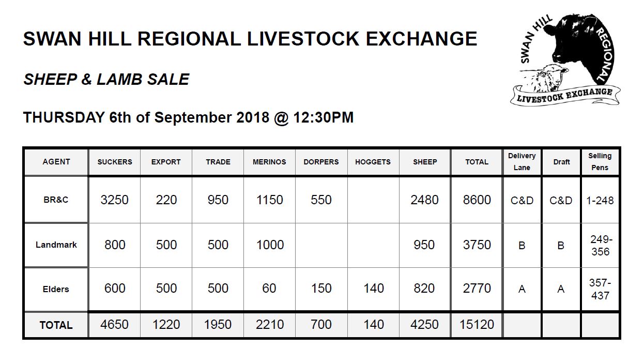The width and height of the screenshot is (644, 348).
Task: Click the SUCKERS column header
Action: [115, 162]
